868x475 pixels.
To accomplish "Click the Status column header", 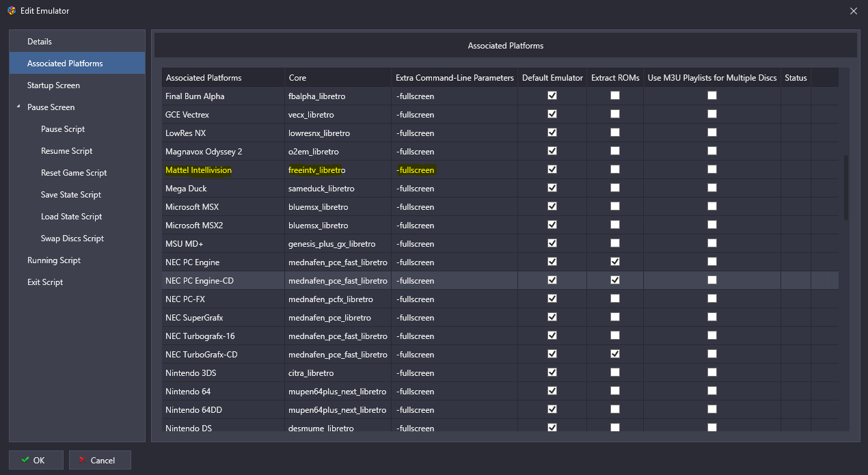I will (796, 77).
